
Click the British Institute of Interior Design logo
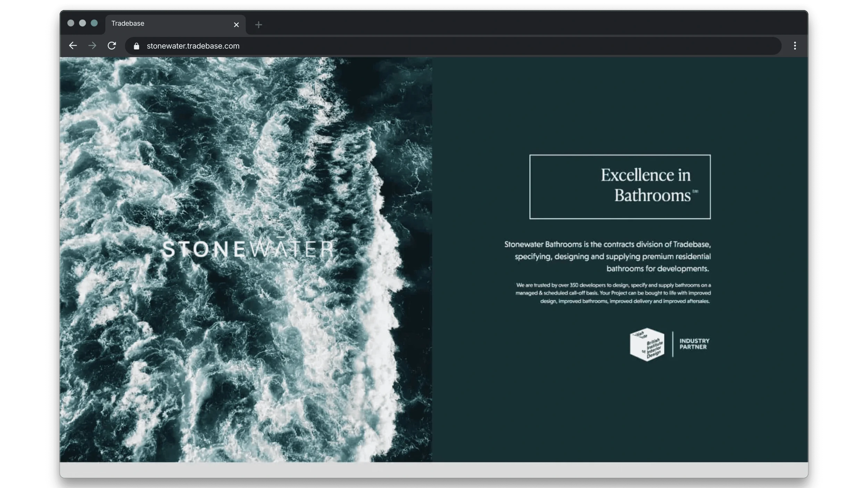[647, 344]
